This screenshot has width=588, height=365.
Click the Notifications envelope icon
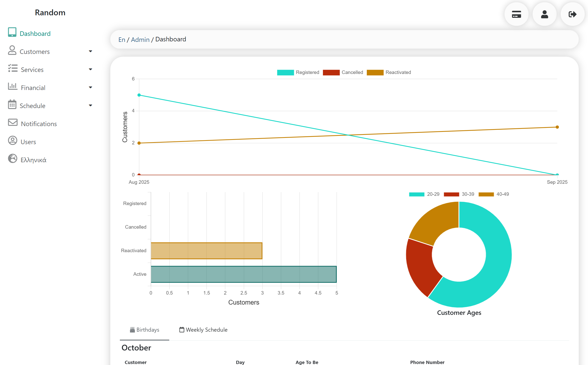click(13, 123)
